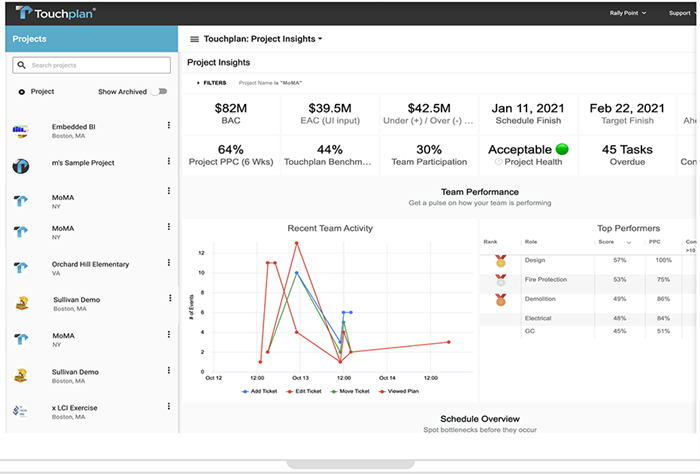
Task: Click the green Project Health status indicator
Action: click(562, 149)
